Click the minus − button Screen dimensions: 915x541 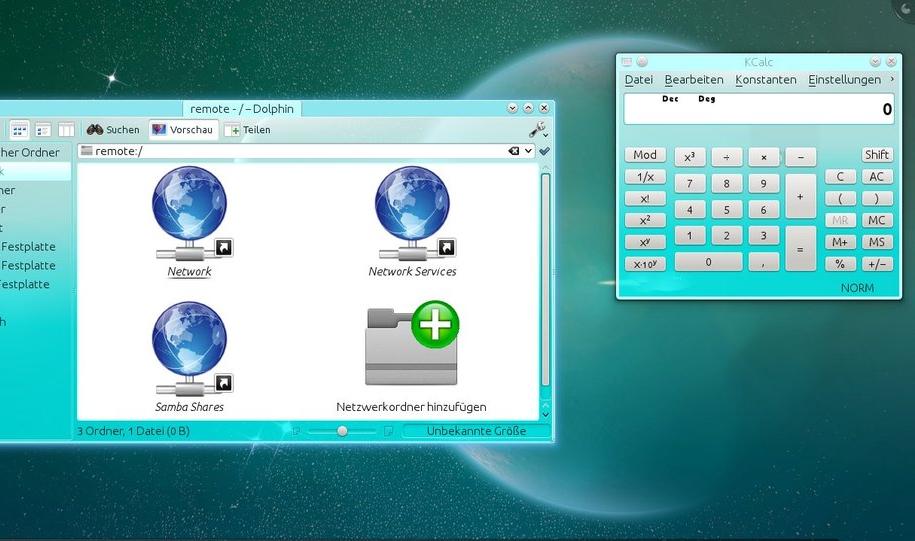[x=801, y=157]
